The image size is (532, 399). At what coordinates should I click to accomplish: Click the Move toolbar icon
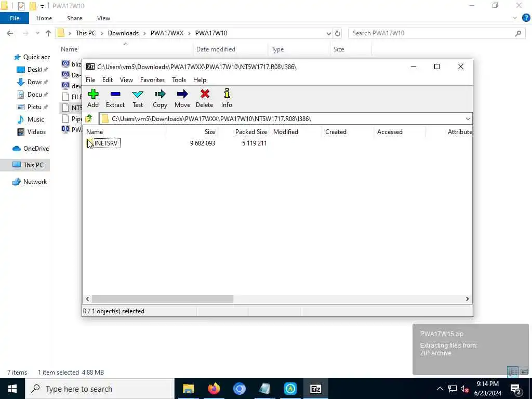[x=182, y=98]
